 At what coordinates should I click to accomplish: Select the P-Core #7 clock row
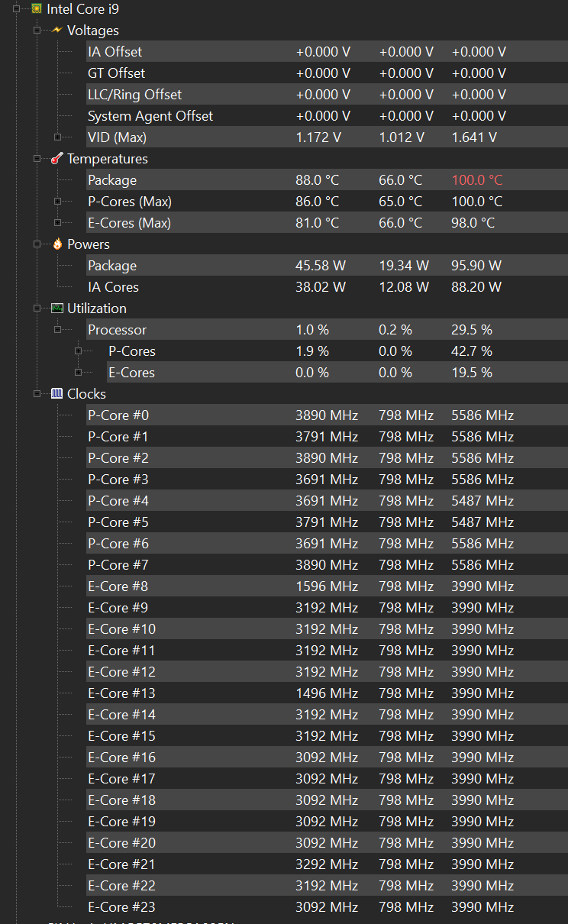(x=326, y=565)
